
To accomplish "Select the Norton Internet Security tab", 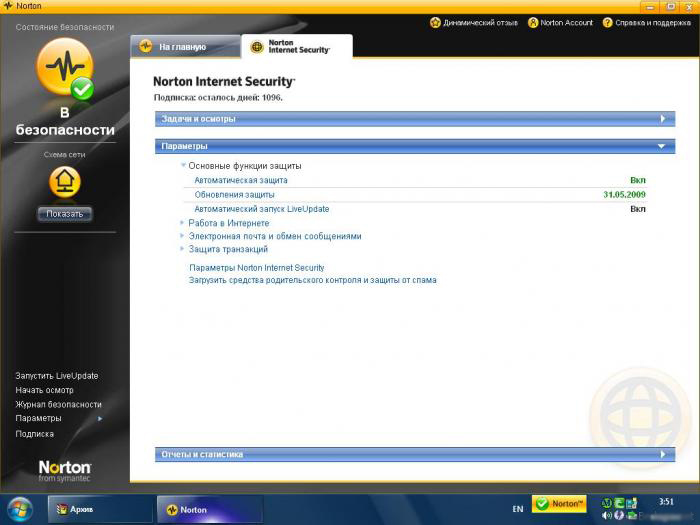I will pyautogui.click(x=296, y=46).
